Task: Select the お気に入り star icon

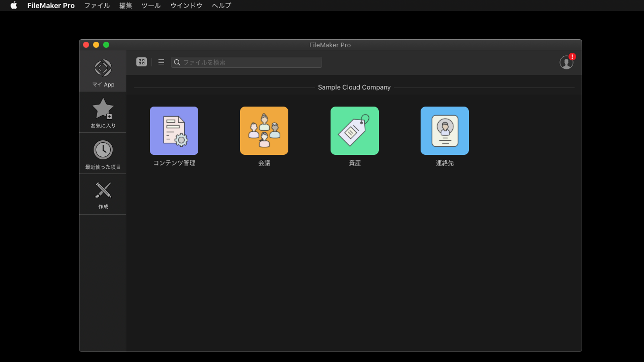Action: tap(103, 108)
